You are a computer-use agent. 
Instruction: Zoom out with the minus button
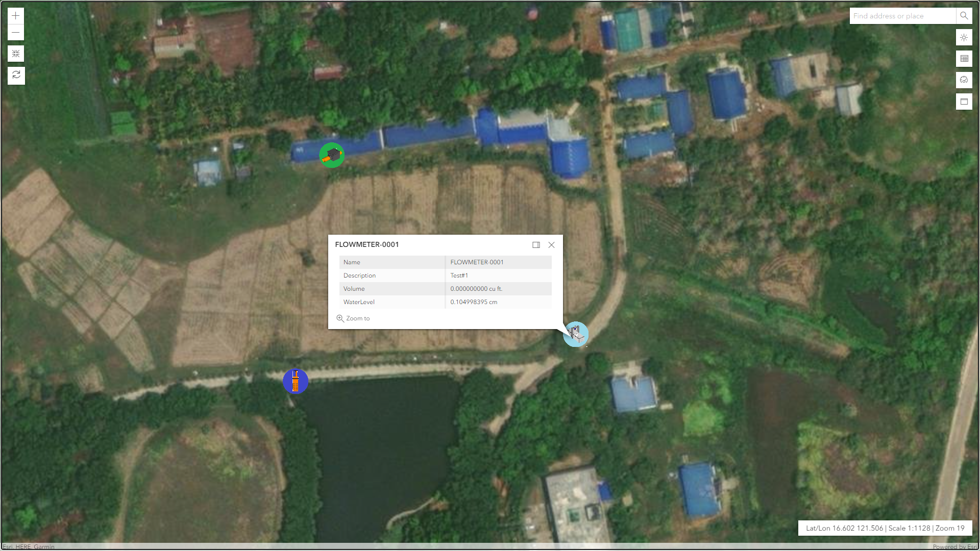point(16,33)
